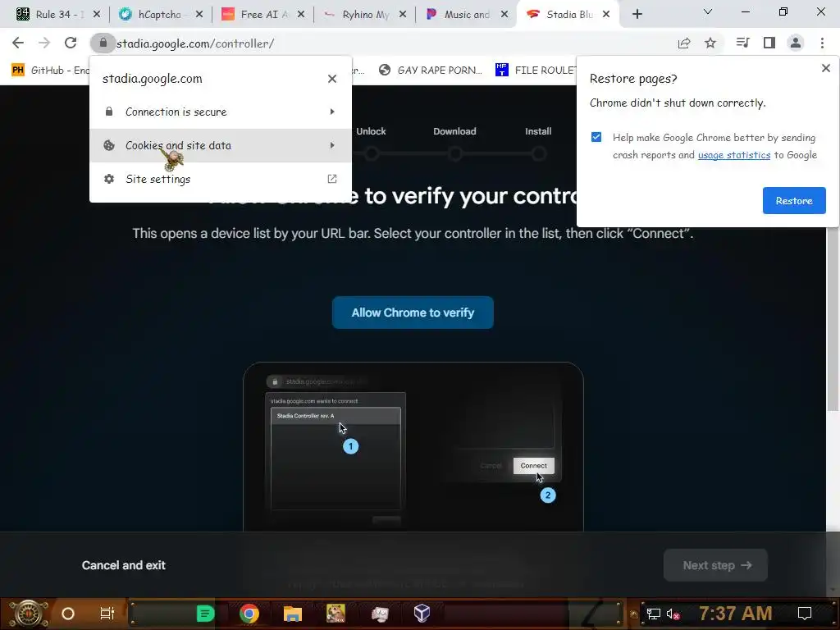The height and width of the screenshot is (630, 840).
Task: Go back to the previous page
Action: (18, 43)
